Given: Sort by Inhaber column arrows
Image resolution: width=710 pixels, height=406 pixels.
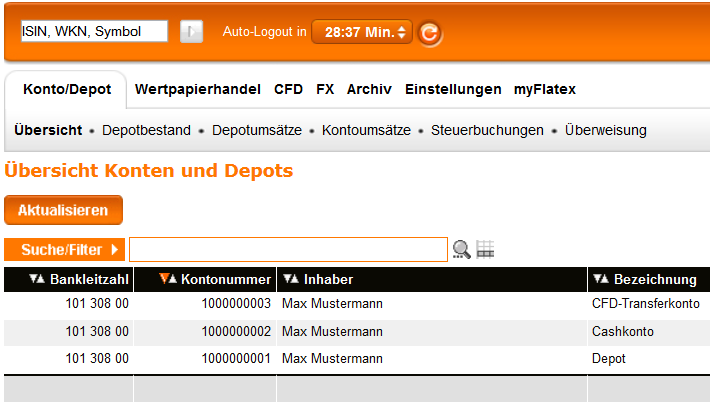Looking at the screenshot, I should pyautogui.click(x=291, y=280).
